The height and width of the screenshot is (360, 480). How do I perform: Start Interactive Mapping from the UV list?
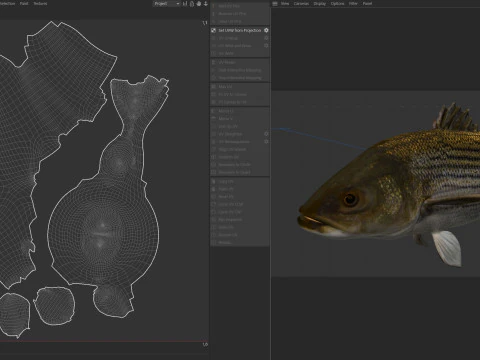point(240,70)
